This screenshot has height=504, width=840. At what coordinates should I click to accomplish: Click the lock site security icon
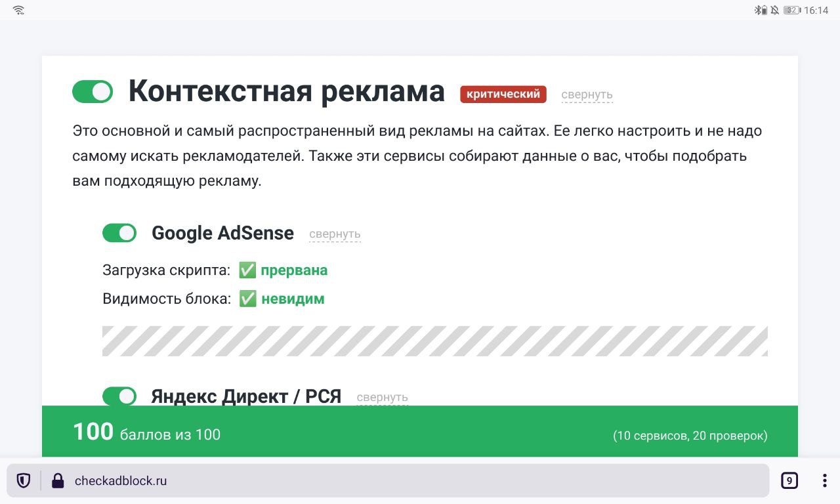(x=58, y=481)
